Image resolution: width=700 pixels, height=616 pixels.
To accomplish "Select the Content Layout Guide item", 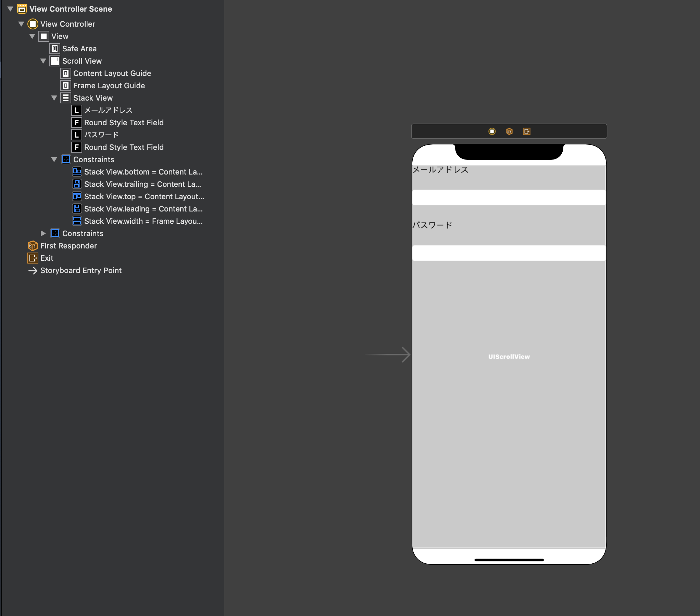I will (112, 73).
